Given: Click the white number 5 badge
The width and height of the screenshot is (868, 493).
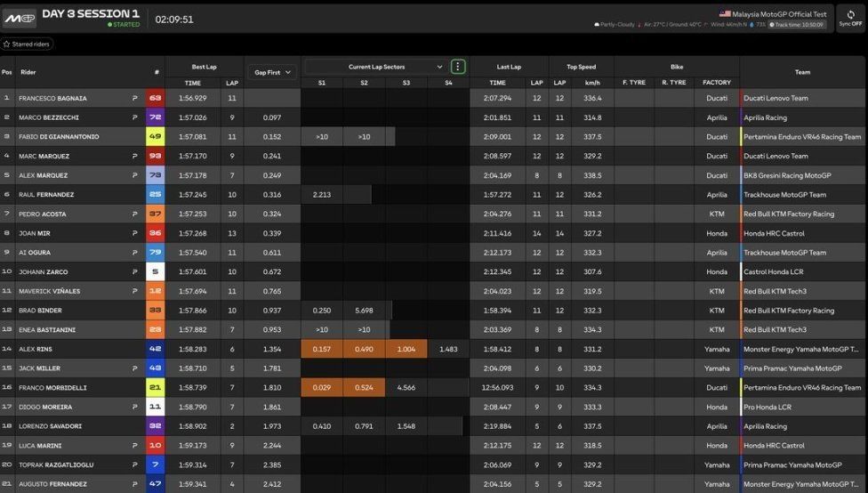Looking at the screenshot, I should pyautogui.click(x=155, y=272).
